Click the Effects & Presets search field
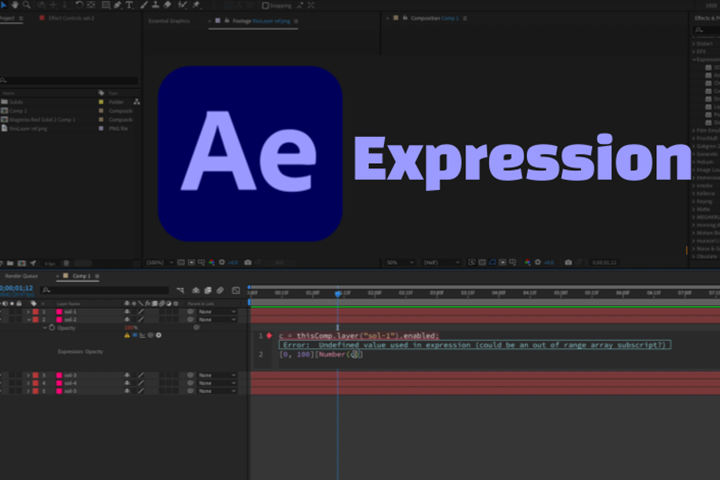 707,30
